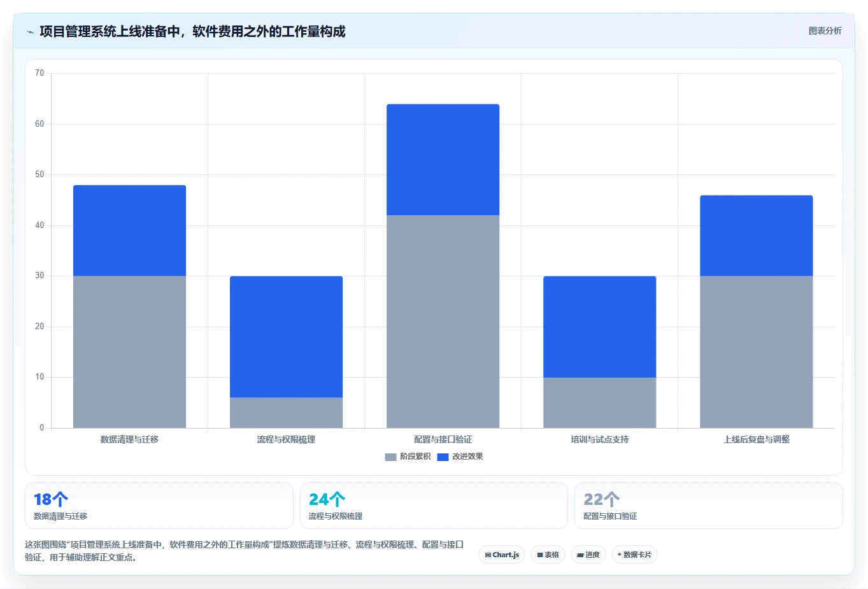Click the blue bar segment for 数据清理与迁移

pos(129,231)
